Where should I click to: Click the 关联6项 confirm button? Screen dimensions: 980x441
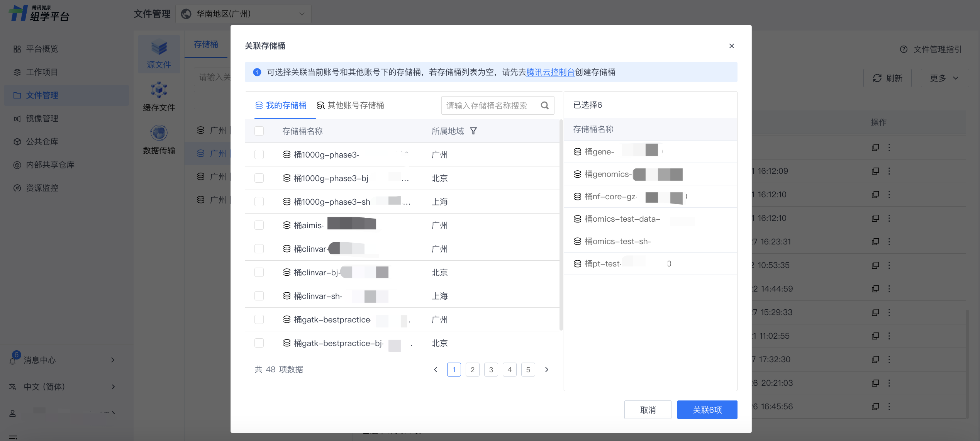click(x=707, y=410)
